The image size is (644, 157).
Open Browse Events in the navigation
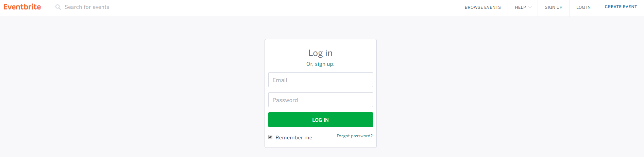482,7
